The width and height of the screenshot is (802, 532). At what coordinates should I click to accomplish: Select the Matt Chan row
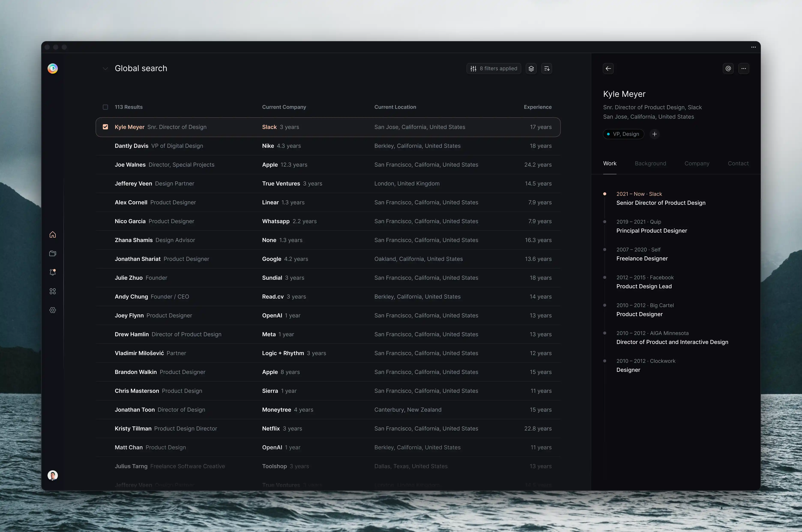(328, 448)
